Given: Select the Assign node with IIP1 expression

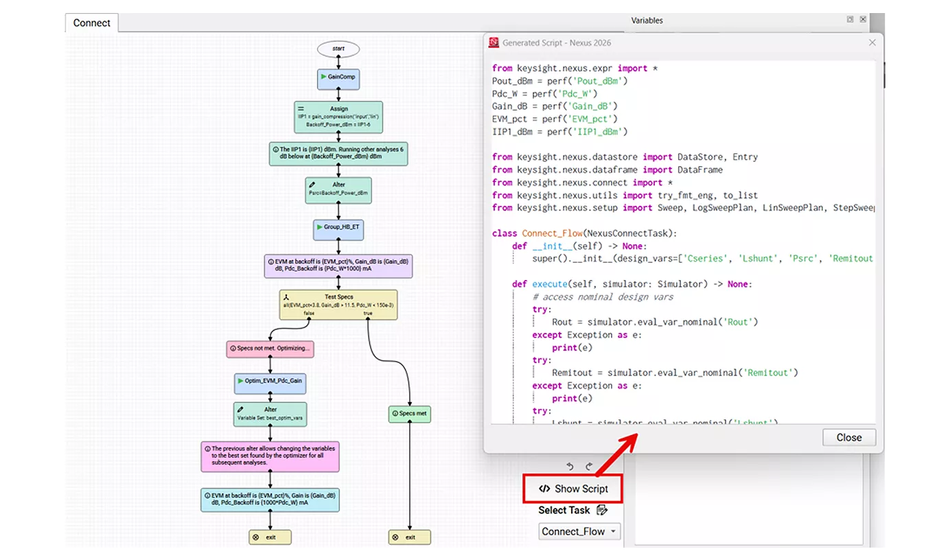Looking at the screenshot, I should pos(338,117).
